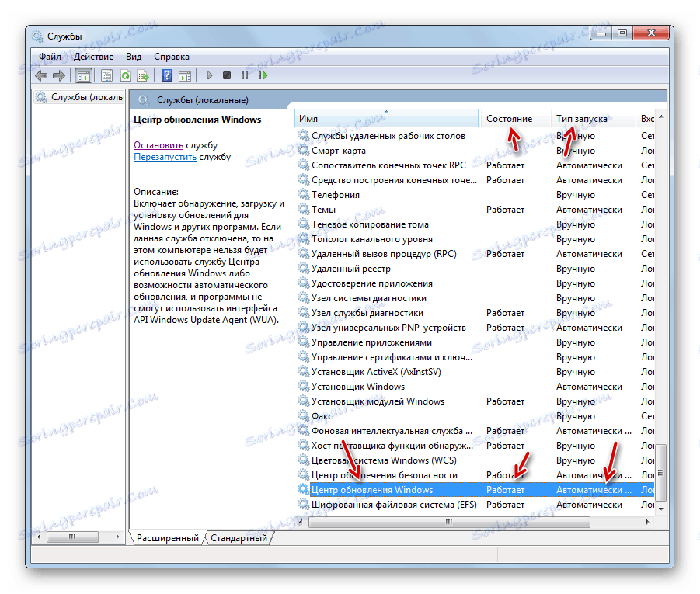Click the vertical scrollbar thumb of services list
This screenshot has height=594, width=700.
click(x=660, y=473)
